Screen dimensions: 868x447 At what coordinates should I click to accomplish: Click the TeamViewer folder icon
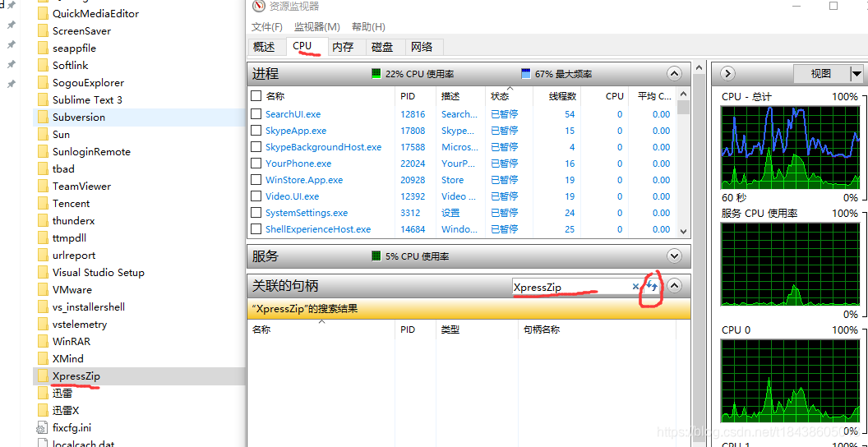click(44, 186)
